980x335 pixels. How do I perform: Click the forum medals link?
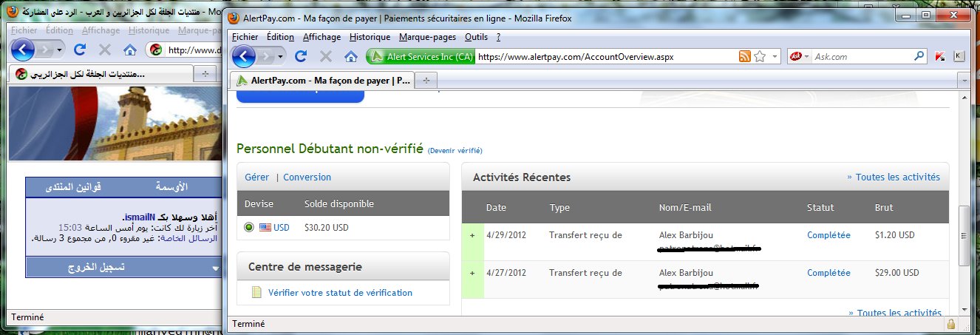(173, 187)
